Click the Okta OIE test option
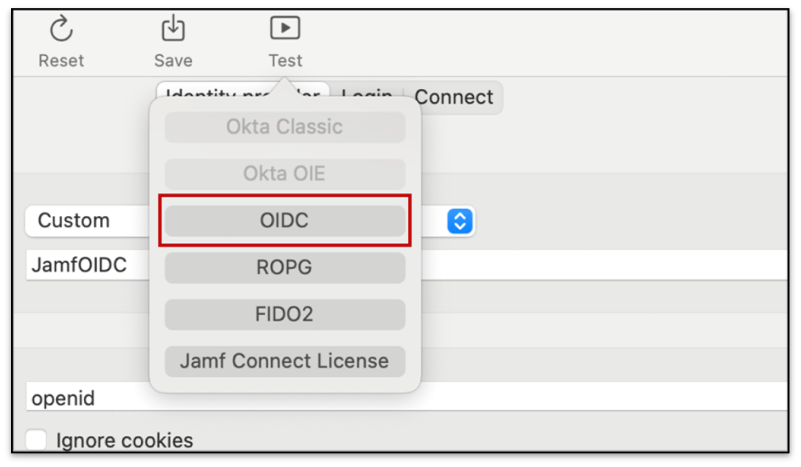The width and height of the screenshot is (801, 467). click(x=285, y=174)
